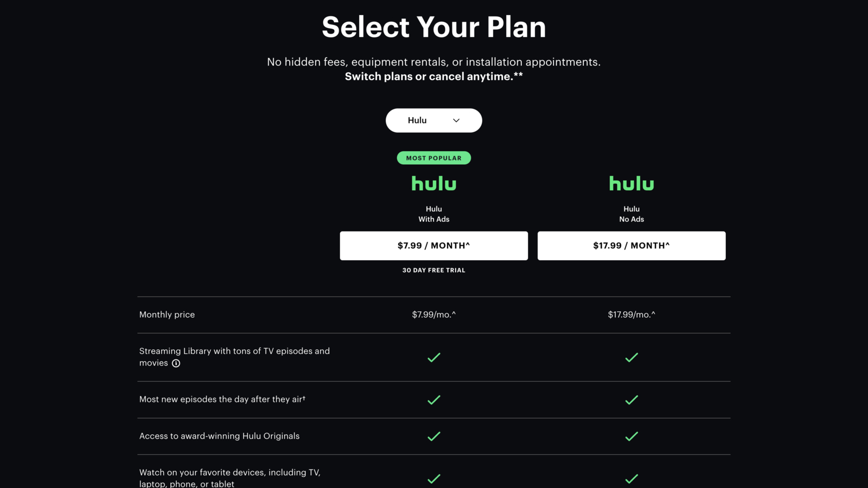Click the Switch plans or cancel anytime text

(x=433, y=76)
